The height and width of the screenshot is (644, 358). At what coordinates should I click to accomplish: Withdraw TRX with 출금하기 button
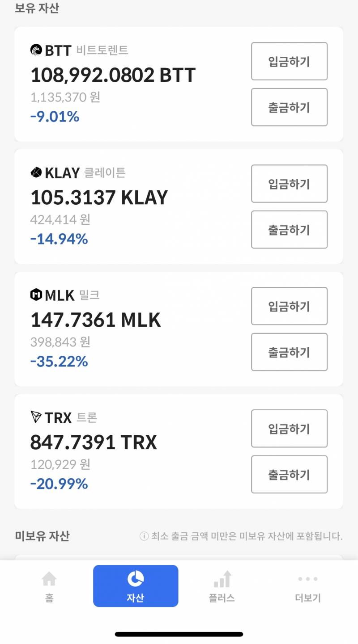coord(289,475)
